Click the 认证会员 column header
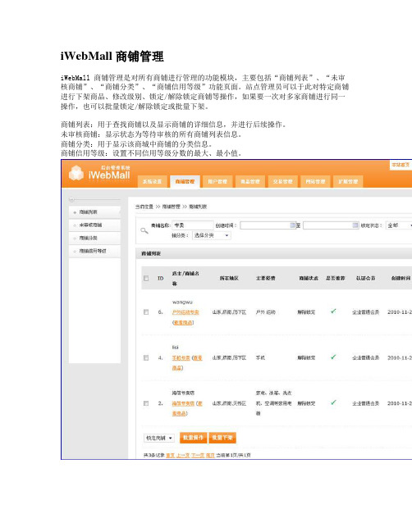The height and width of the screenshot is (532, 412). [365, 278]
